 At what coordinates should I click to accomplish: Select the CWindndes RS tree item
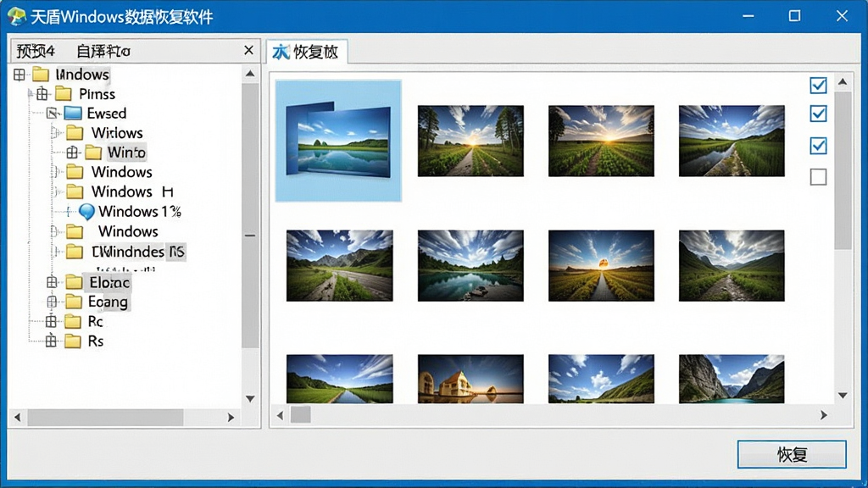[x=138, y=252]
